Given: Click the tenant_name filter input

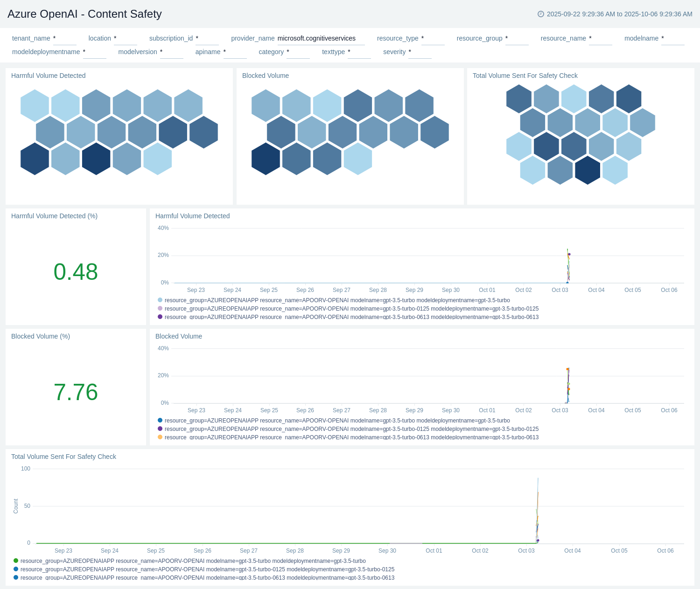Looking at the screenshot, I should [x=64, y=39].
